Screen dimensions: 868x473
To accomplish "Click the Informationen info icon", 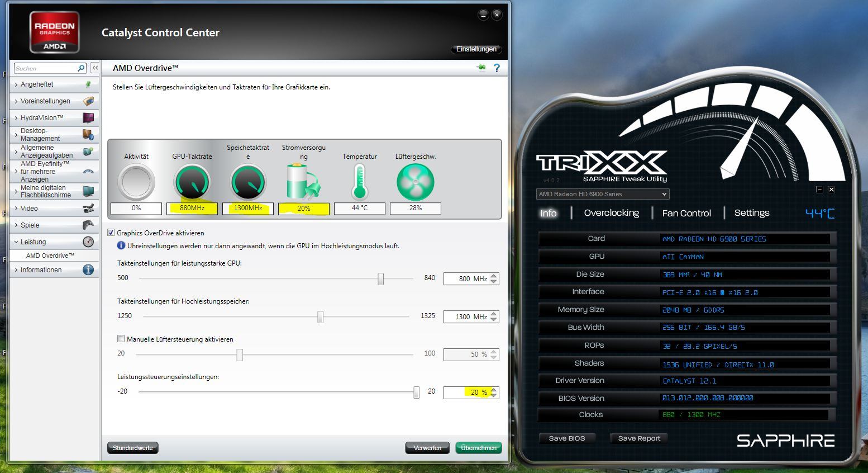I will (88, 269).
